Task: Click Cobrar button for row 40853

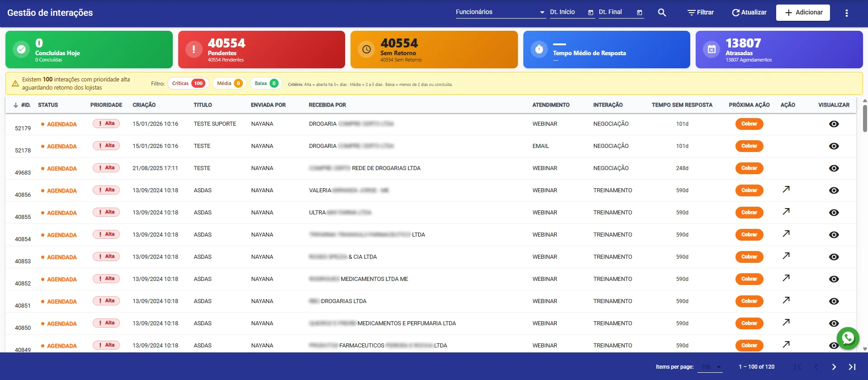Action: tap(749, 257)
